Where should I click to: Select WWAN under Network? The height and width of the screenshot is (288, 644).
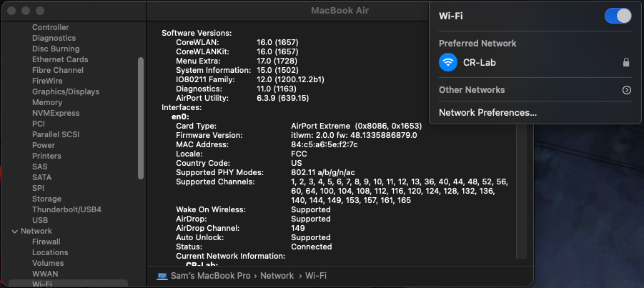tap(45, 274)
